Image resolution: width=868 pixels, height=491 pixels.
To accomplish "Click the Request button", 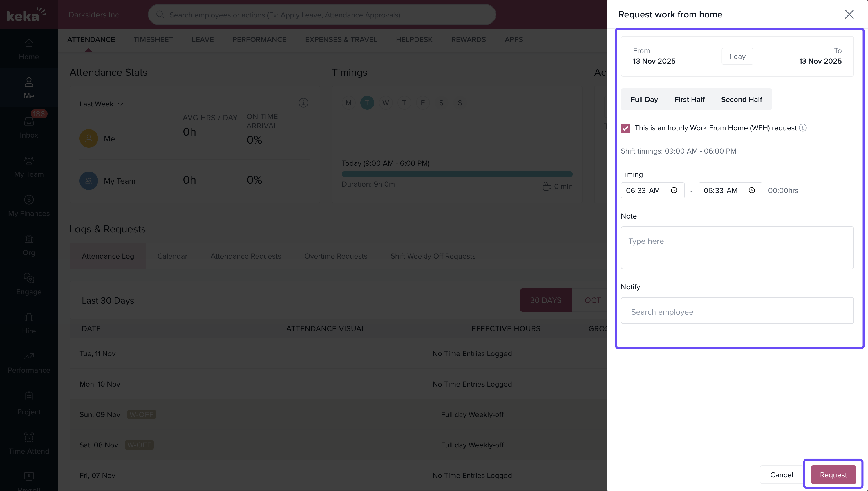I will click(833, 474).
